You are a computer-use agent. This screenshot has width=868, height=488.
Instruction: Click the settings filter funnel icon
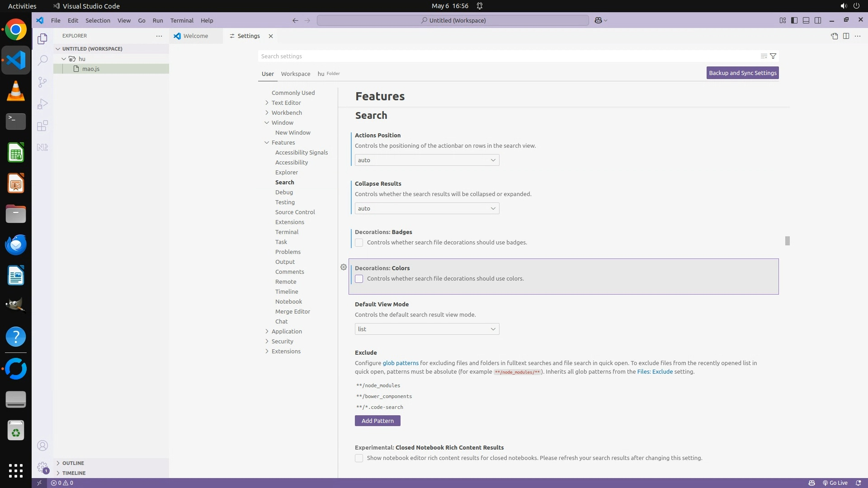pos(773,56)
